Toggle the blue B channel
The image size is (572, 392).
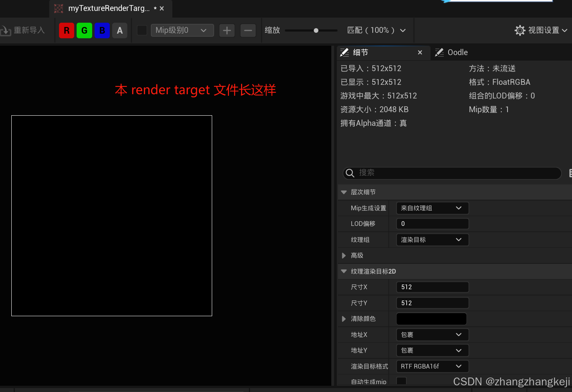click(x=102, y=30)
